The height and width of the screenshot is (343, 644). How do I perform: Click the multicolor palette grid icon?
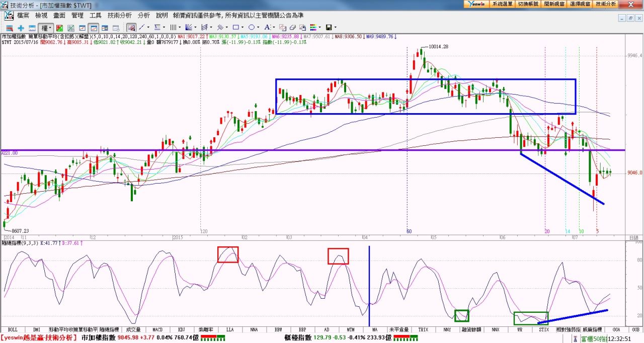click(313, 27)
